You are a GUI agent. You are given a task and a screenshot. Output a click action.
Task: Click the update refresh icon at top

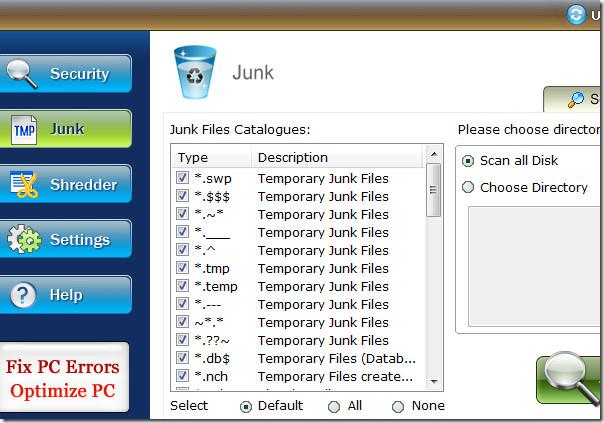tap(575, 14)
